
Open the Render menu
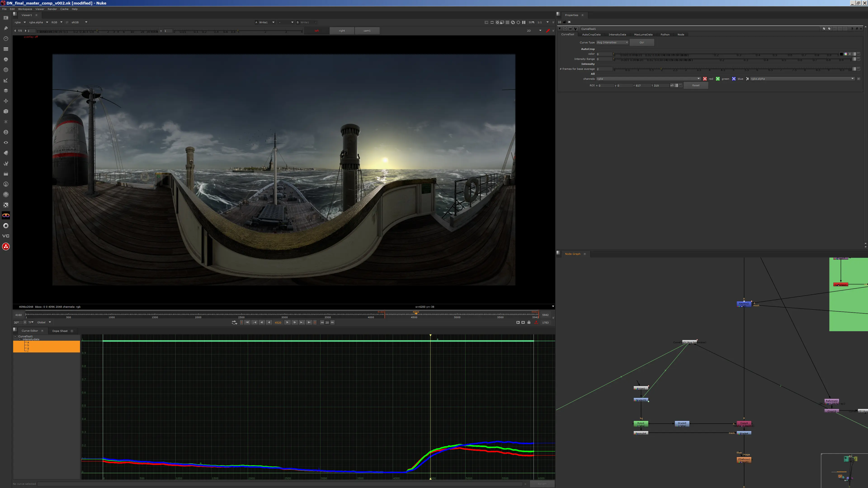pyautogui.click(x=52, y=9)
